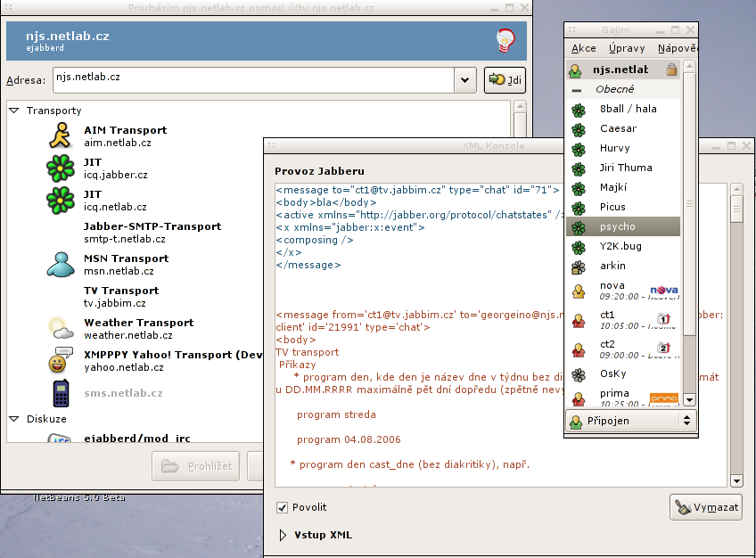Viewport: 756px width, 558px height.
Task: Click the lightbulb logo in service browser banner
Action: coord(505,40)
